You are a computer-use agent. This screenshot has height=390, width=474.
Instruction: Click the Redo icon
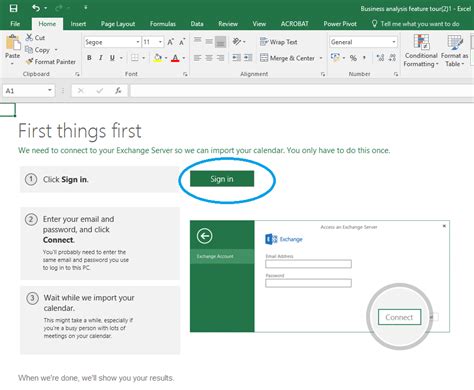tap(59, 8)
